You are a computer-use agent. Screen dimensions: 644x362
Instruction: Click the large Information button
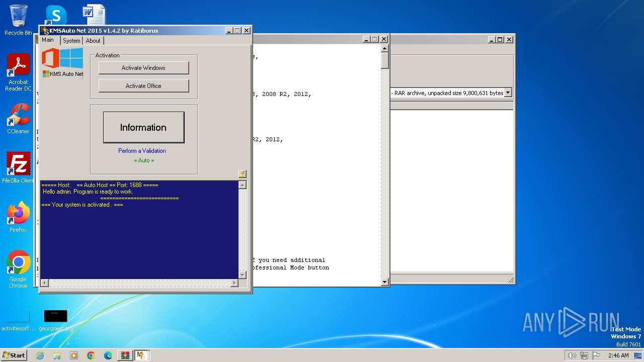click(x=143, y=127)
